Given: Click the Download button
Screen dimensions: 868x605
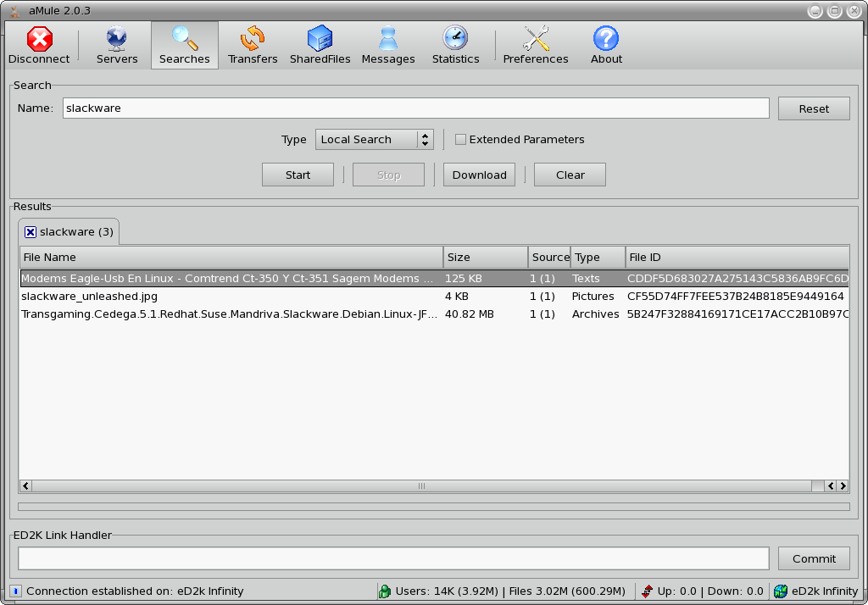Looking at the screenshot, I should [x=480, y=175].
